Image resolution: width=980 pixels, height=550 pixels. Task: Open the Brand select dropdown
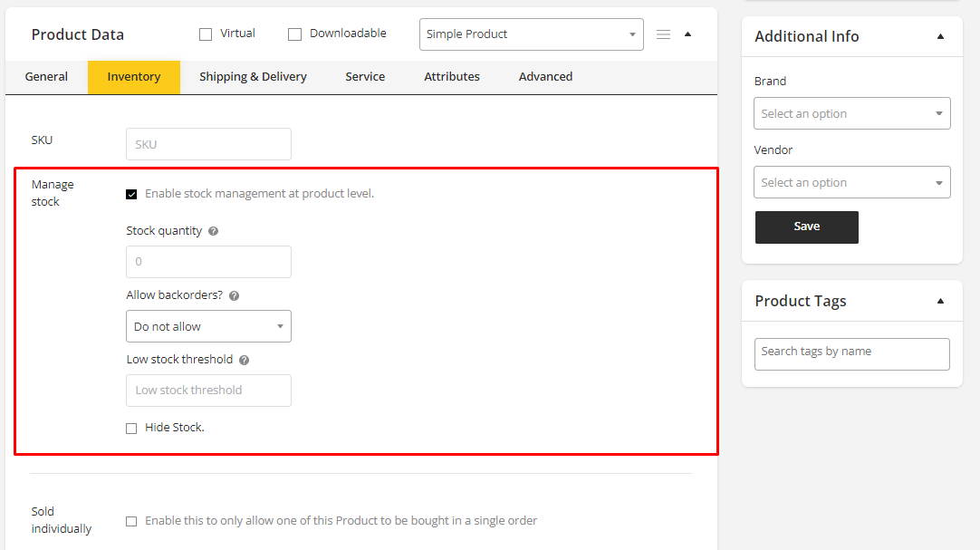[851, 113]
